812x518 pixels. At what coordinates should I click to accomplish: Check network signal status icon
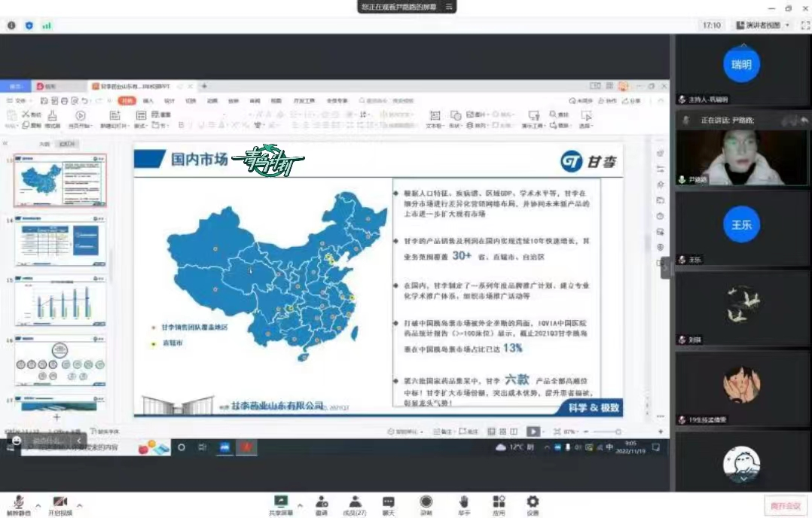point(47,25)
